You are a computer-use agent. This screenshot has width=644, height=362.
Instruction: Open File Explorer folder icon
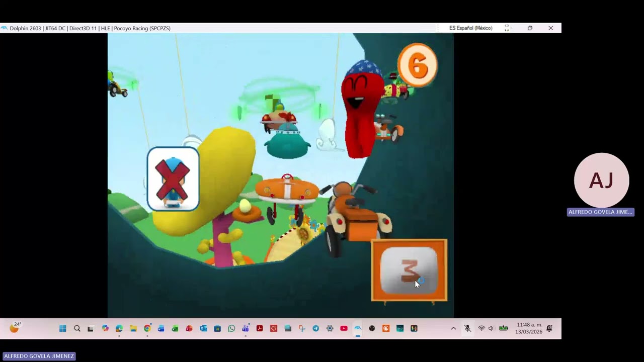pyautogui.click(x=133, y=328)
